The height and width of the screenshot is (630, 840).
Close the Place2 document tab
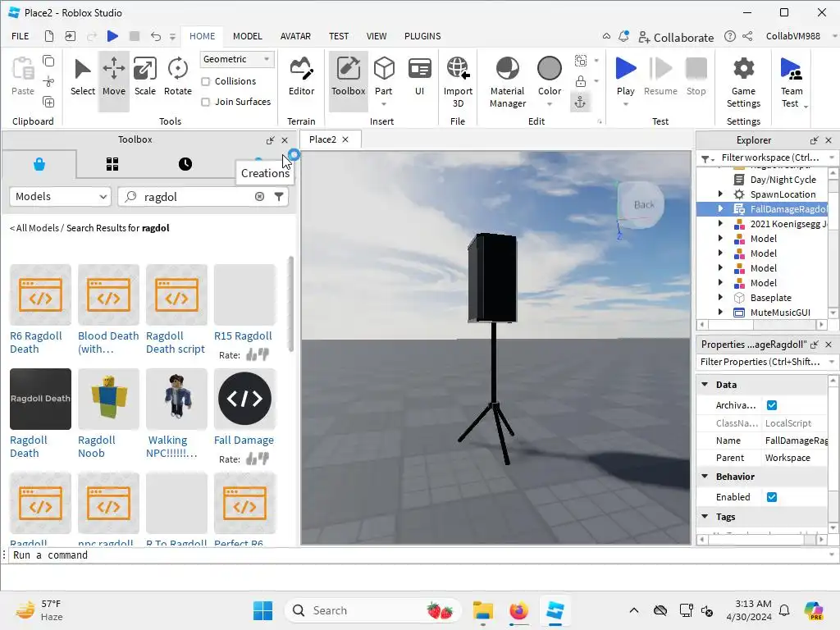coord(345,139)
